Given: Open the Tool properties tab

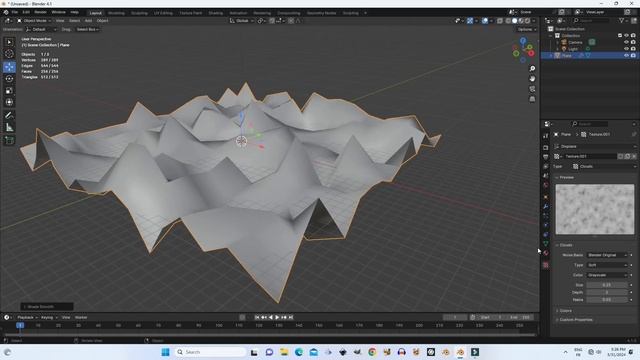Looking at the screenshot, I should 546,136.
